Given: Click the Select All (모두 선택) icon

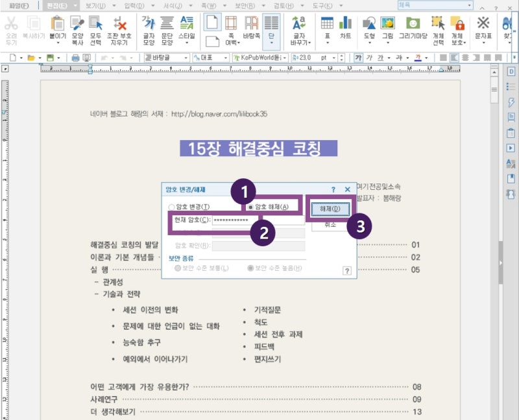Looking at the screenshot, I should [x=95, y=24].
